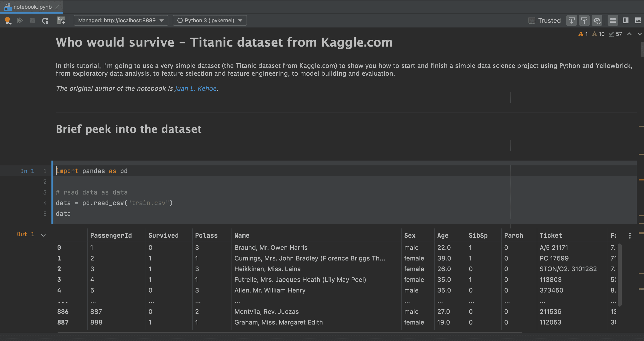The width and height of the screenshot is (644, 341).
Task: Click the orange lightbulb intention icon
Action: [x=8, y=20]
